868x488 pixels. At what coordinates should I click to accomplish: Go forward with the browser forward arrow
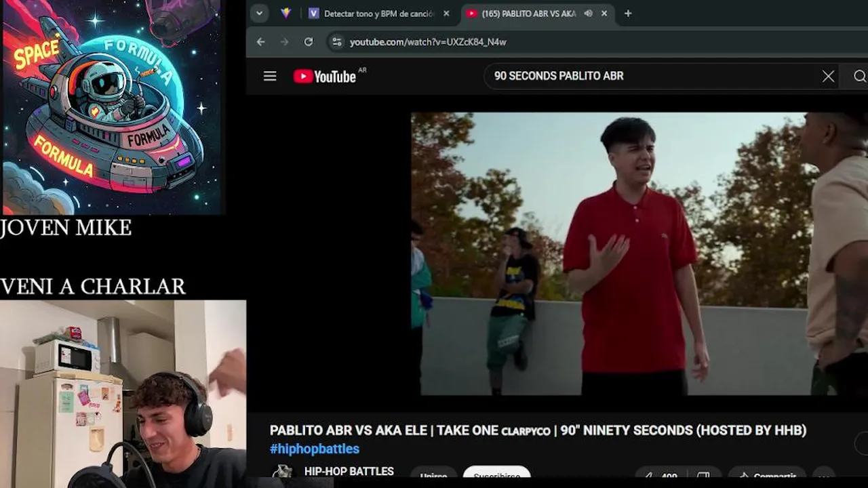pyautogui.click(x=285, y=42)
